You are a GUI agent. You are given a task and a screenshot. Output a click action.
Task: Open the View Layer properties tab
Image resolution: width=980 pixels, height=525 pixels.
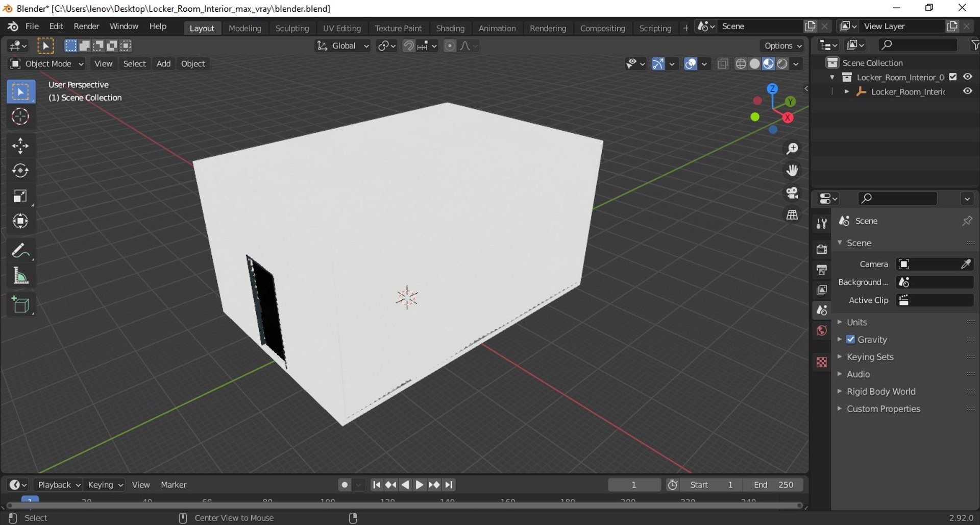821,290
